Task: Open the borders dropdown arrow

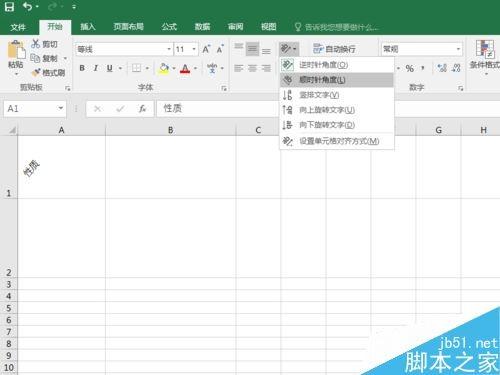Action: tap(147, 68)
